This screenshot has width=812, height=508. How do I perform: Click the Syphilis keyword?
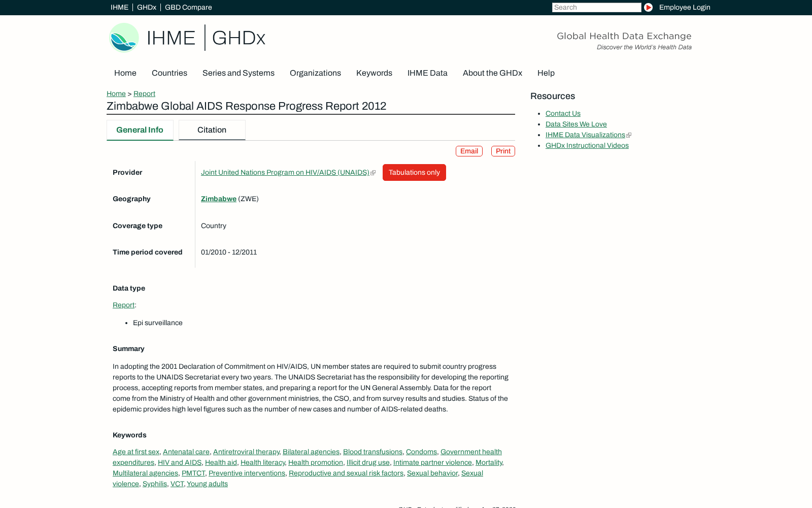155,484
